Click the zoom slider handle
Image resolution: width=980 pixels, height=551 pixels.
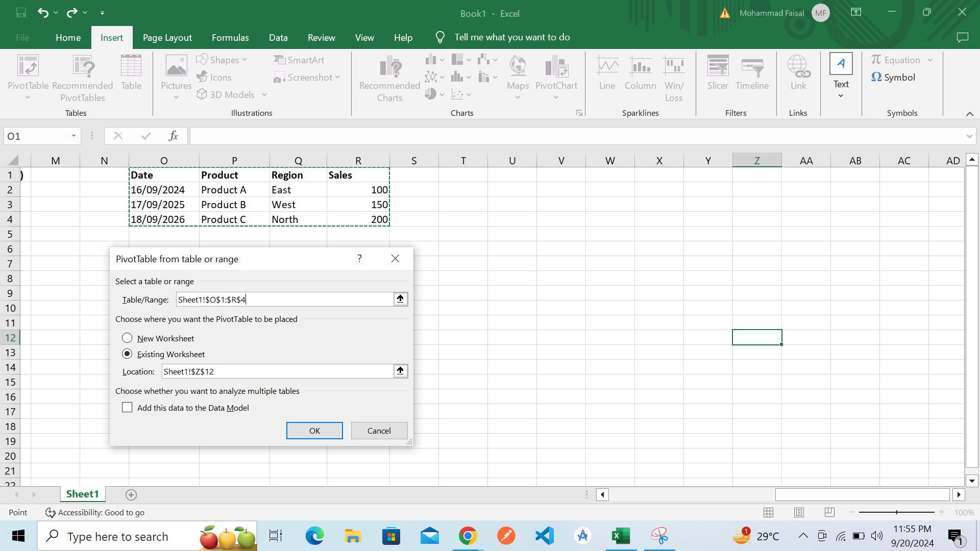point(897,512)
